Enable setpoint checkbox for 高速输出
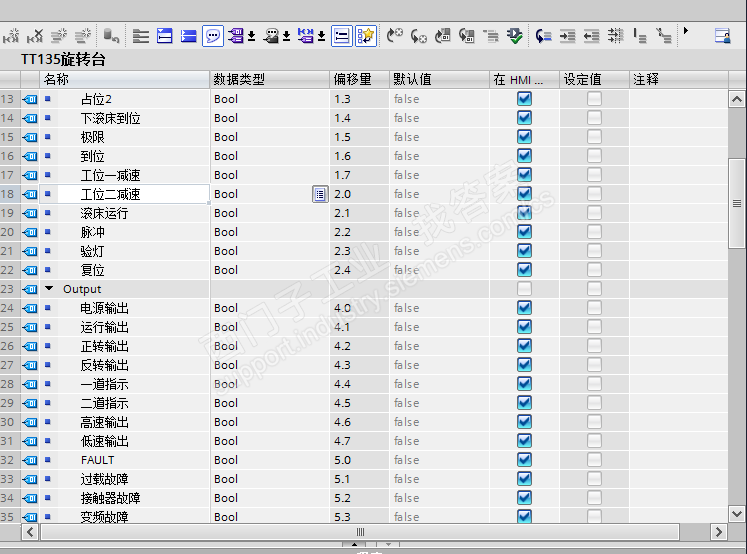This screenshot has width=747, height=554. [594, 422]
